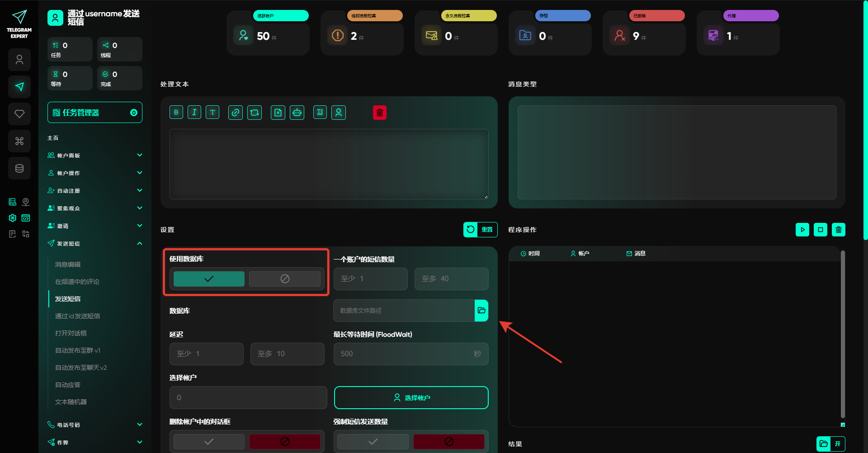Open 通过 id 发送短信 submenu item
Screen dimensions: 868x453
(78, 316)
